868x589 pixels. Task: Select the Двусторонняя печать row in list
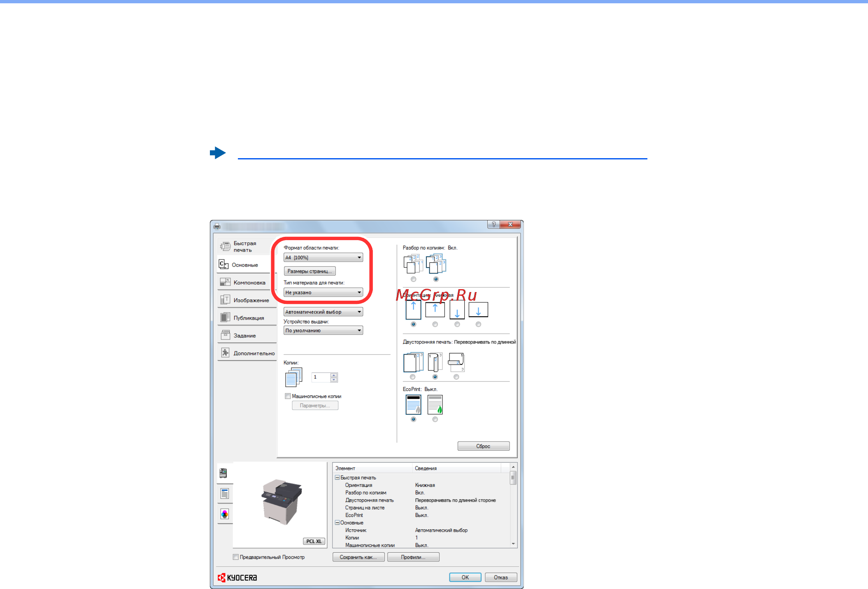[x=421, y=500]
